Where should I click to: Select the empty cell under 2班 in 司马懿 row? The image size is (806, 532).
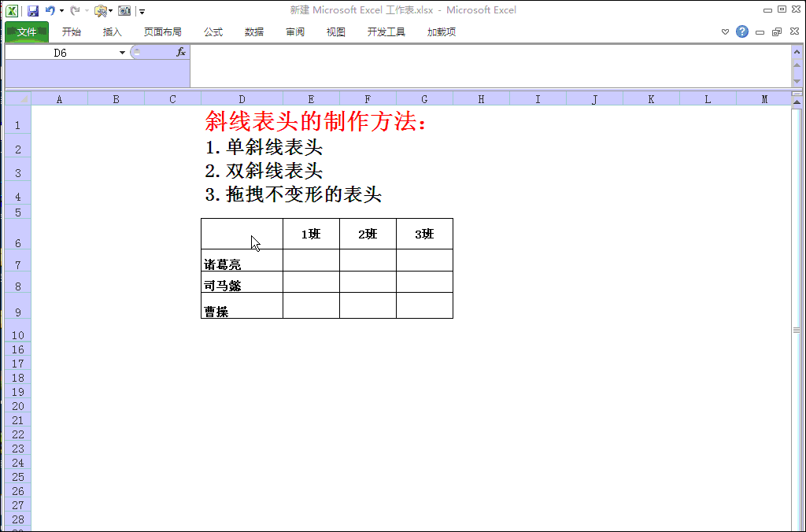(x=368, y=282)
